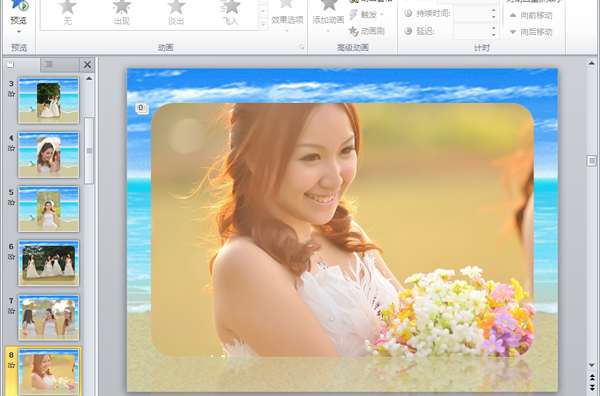The image size is (600, 396).
Task: Click 动画刷 (Animation Painter) icon
Action: coord(367,31)
